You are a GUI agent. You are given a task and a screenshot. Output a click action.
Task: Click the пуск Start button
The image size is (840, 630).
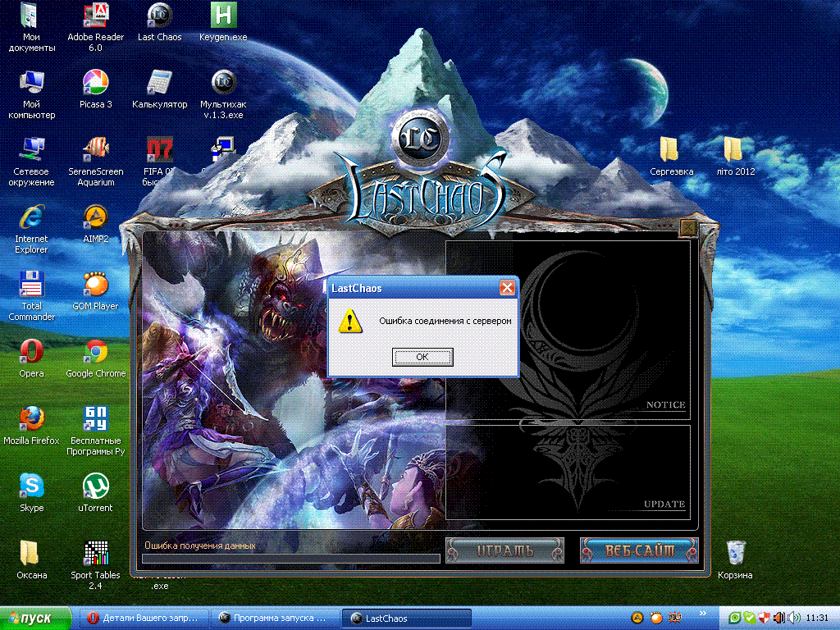[x=35, y=619]
